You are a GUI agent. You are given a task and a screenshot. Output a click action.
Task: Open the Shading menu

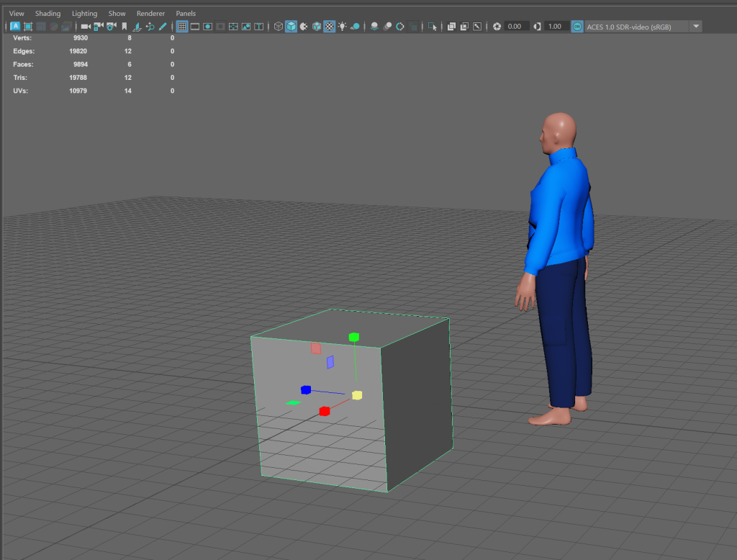pos(48,14)
